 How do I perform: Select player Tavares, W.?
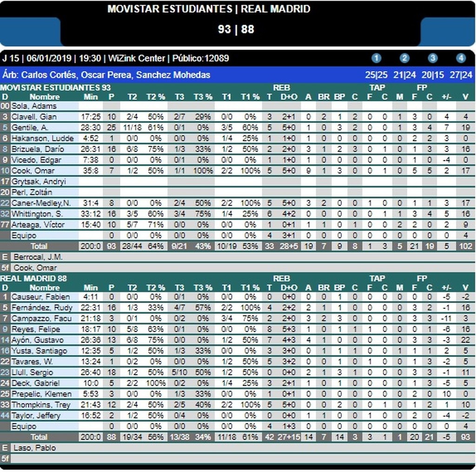pos(32,361)
